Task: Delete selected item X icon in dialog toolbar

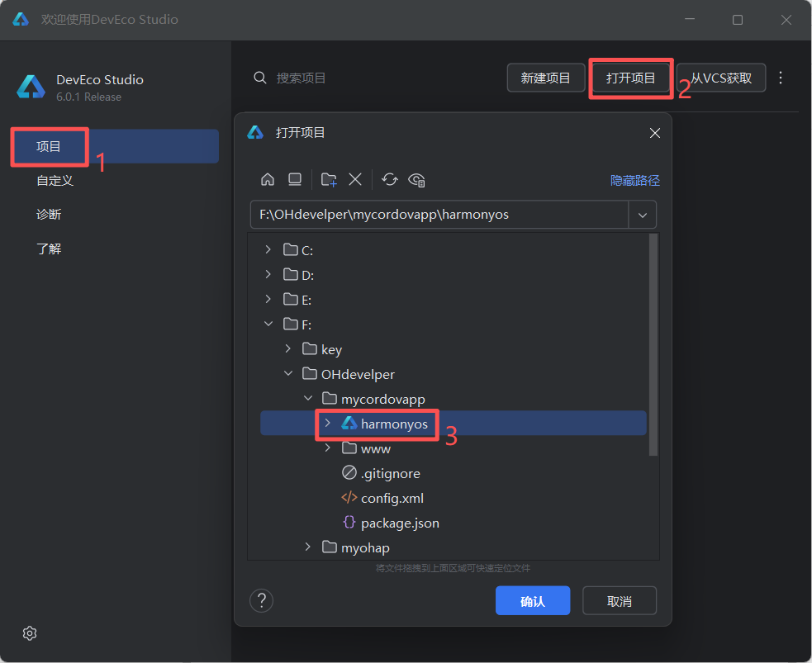Action: pos(355,180)
